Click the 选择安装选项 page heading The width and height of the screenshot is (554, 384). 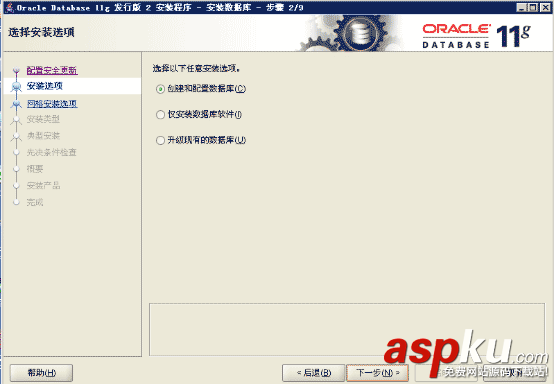(41, 33)
